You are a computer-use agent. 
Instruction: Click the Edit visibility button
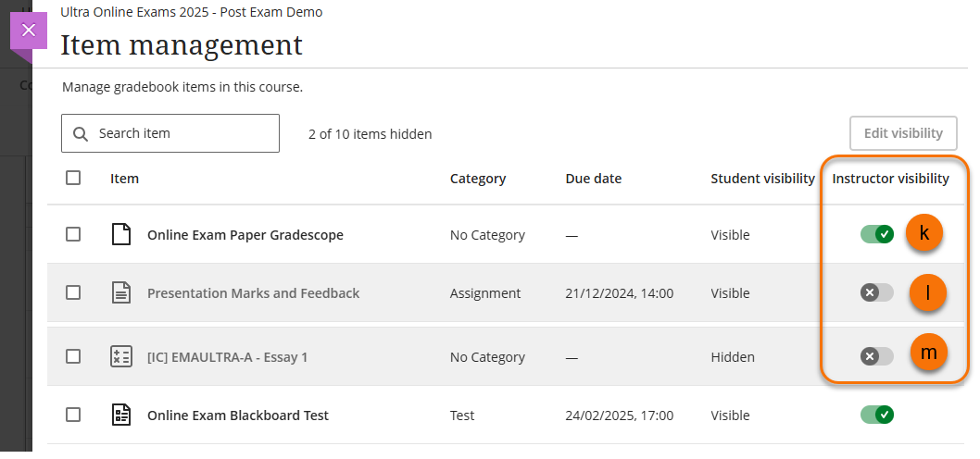tap(902, 133)
